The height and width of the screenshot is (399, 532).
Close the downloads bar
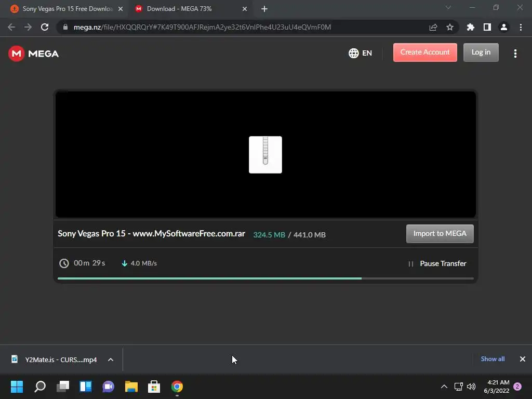[523, 359]
